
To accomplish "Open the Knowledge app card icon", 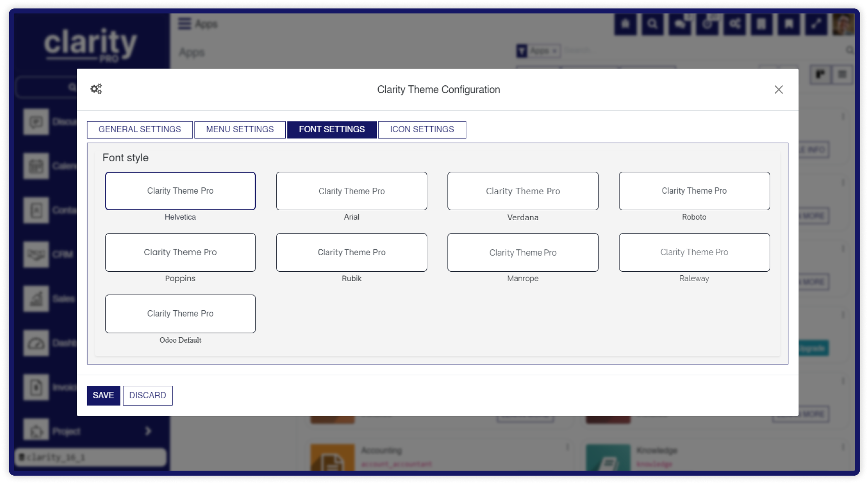I will click(x=608, y=457).
